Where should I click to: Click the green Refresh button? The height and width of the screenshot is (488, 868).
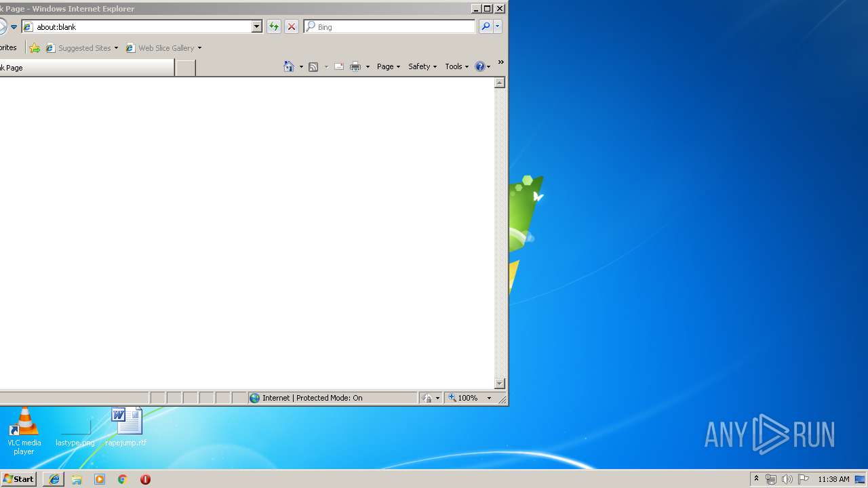(273, 26)
